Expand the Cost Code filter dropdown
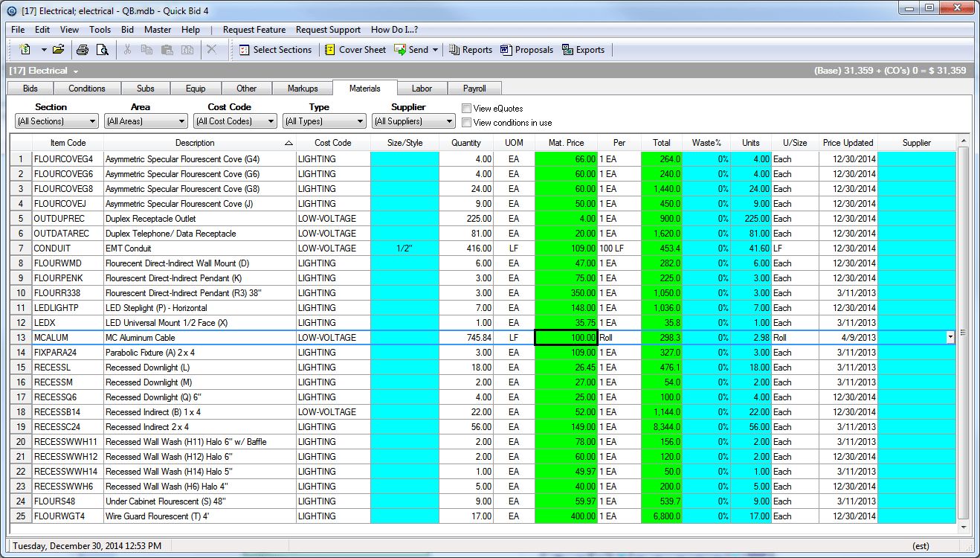 (236, 121)
